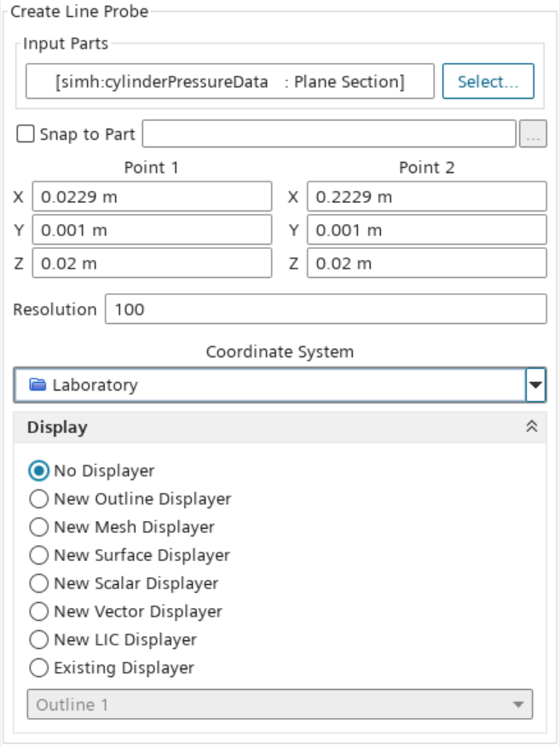
Task: Click the Point 1 X coordinate field
Action: (x=152, y=197)
